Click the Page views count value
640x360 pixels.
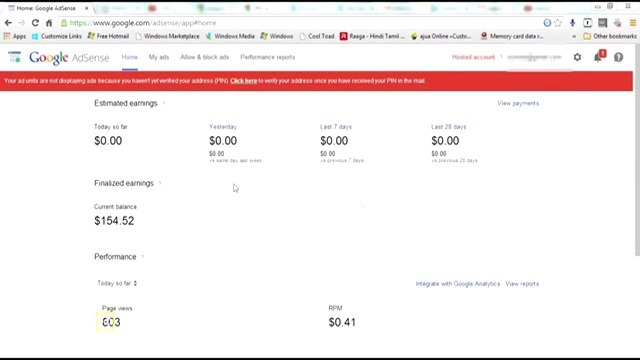coord(111,322)
